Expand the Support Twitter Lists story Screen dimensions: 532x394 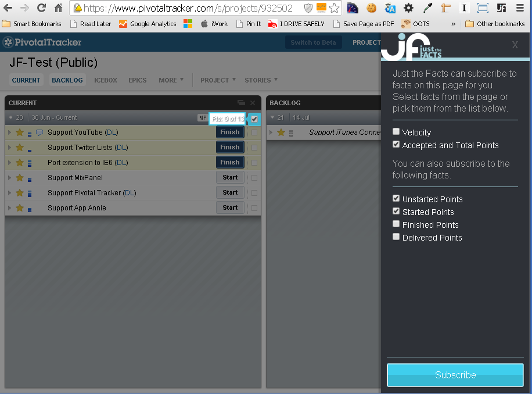pyautogui.click(x=9, y=147)
